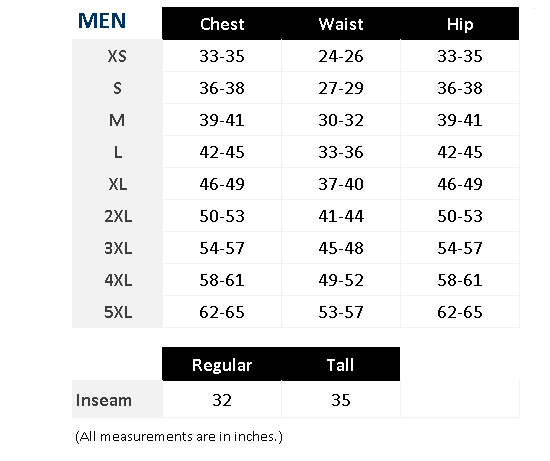This screenshot has width=550, height=461.
Task: Click the measurements in inches note
Action: click(179, 437)
